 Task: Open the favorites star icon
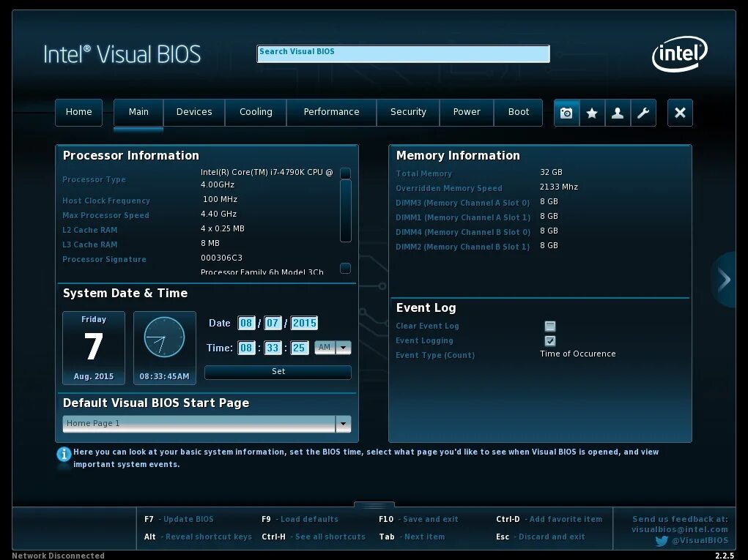pos(592,113)
